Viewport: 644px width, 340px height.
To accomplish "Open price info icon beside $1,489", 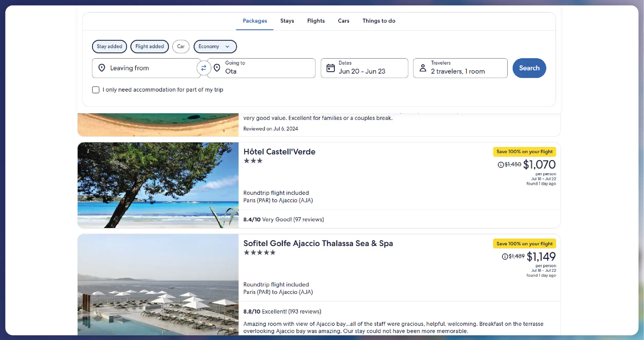I will [x=505, y=257].
